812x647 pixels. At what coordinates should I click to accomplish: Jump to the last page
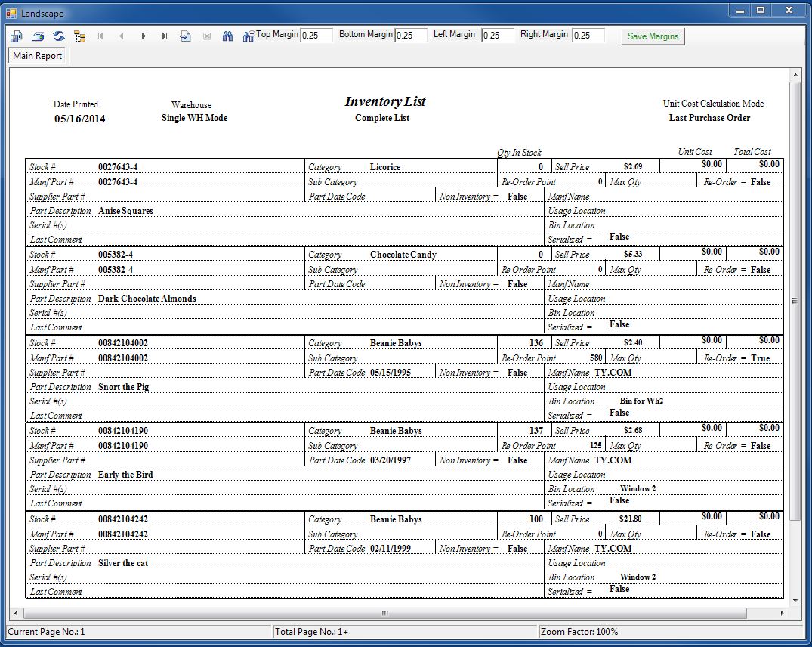click(x=165, y=36)
